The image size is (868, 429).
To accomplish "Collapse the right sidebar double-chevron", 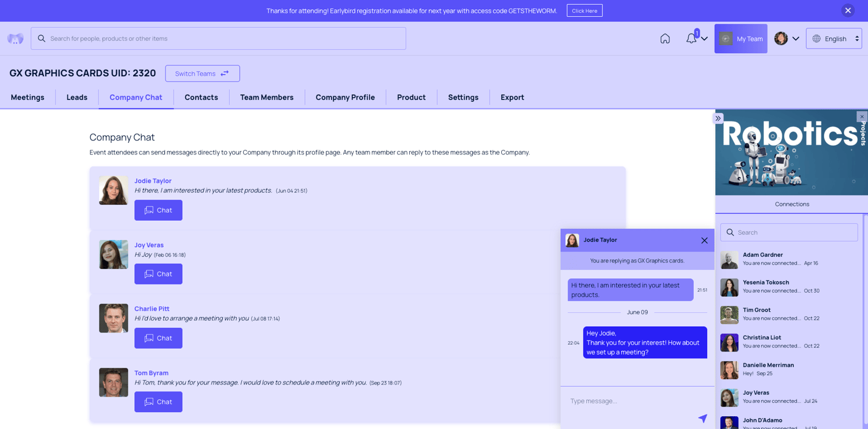I will [718, 119].
